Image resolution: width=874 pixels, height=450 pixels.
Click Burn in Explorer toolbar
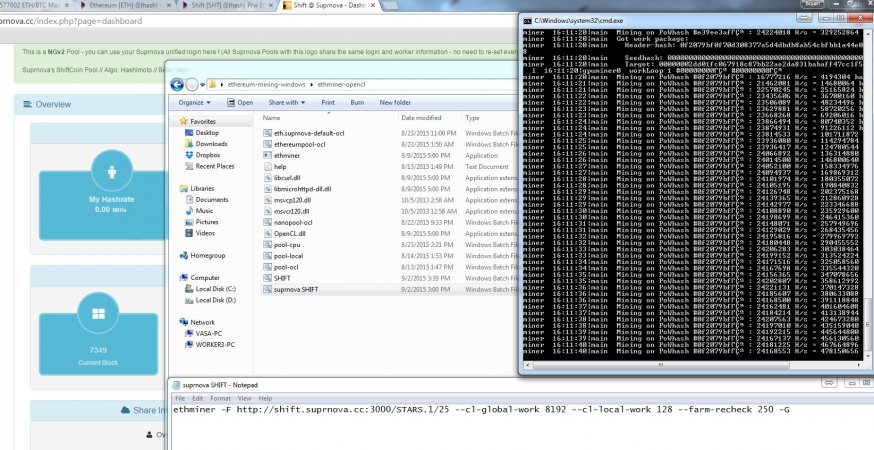(357, 103)
